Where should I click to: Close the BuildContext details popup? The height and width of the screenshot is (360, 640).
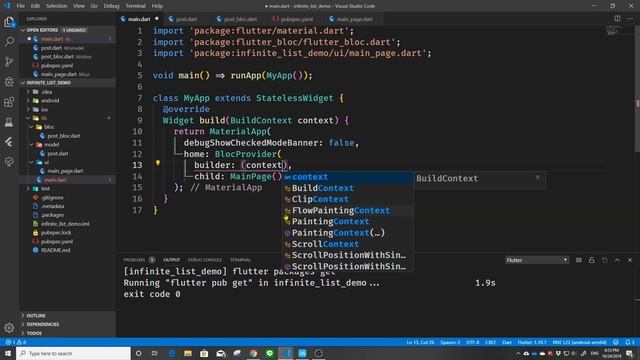(538, 177)
